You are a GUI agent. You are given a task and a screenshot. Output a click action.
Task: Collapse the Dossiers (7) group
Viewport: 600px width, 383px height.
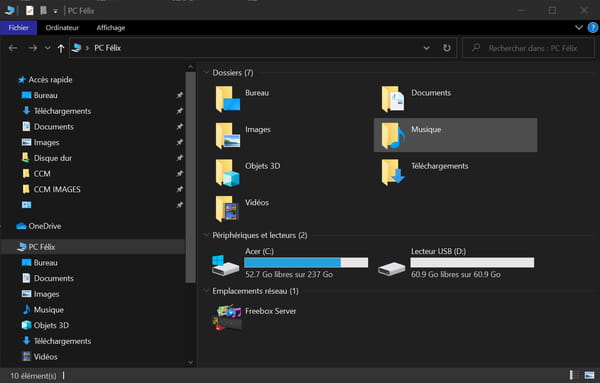pos(207,73)
